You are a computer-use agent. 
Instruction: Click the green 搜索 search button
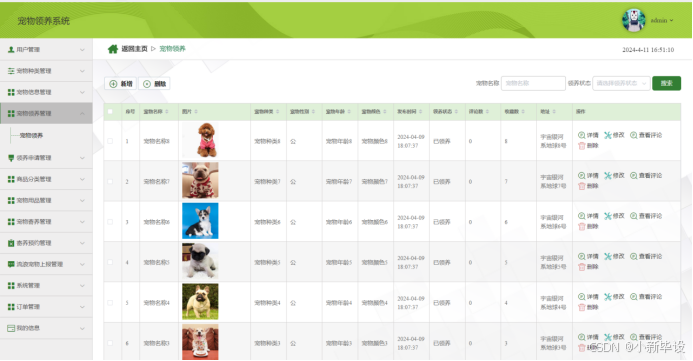click(x=666, y=83)
